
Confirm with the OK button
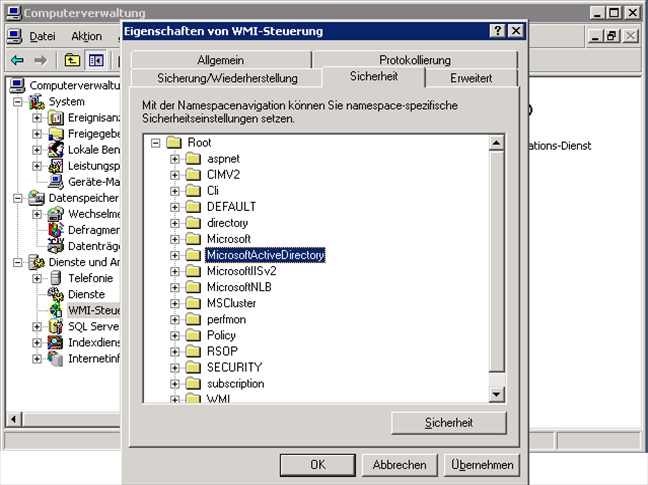(318, 465)
